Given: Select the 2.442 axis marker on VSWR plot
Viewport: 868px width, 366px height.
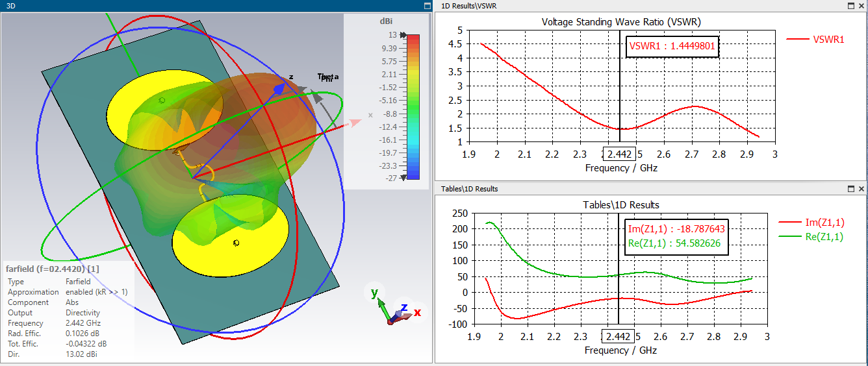Looking at the screenshot, I should 617,155.
